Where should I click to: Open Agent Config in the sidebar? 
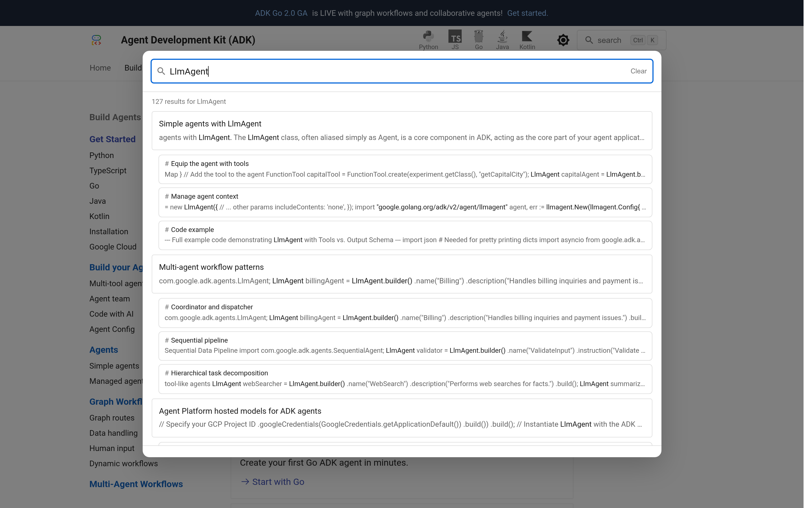click(x=112, y=329)
